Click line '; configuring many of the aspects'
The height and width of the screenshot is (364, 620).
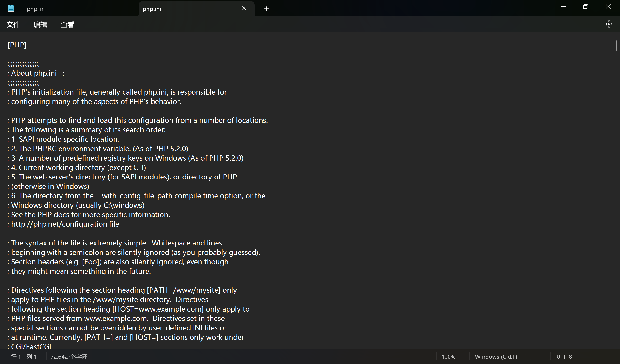94,102
